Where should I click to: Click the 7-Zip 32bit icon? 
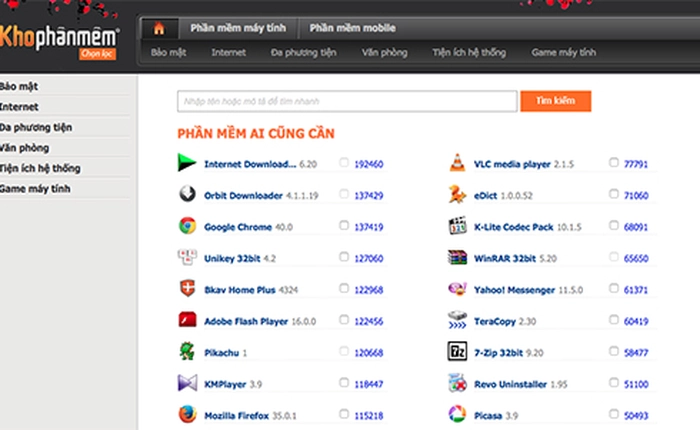tap(457, 352)
